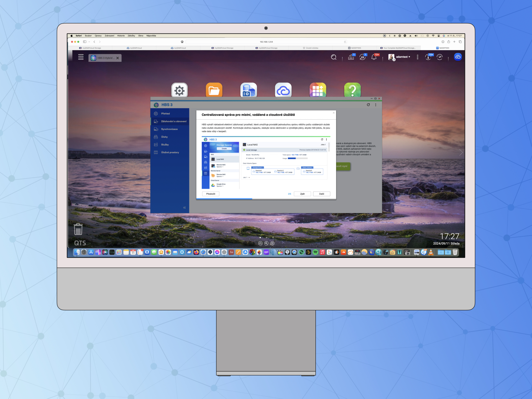The height and width of the screenshot is (399, 532).
Task: Open the myQNAPcloud blue cloud icon
Action: click(x=458, y=57)
